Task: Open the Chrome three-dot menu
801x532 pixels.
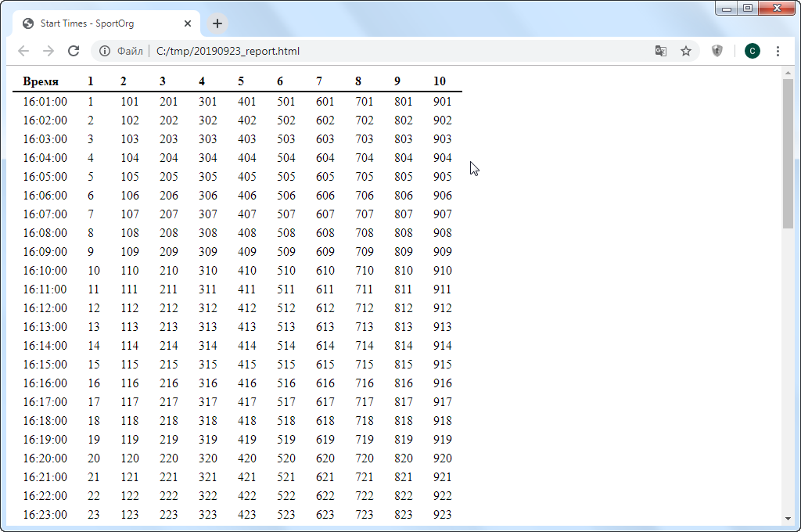Action: click(x=778, y=51)
